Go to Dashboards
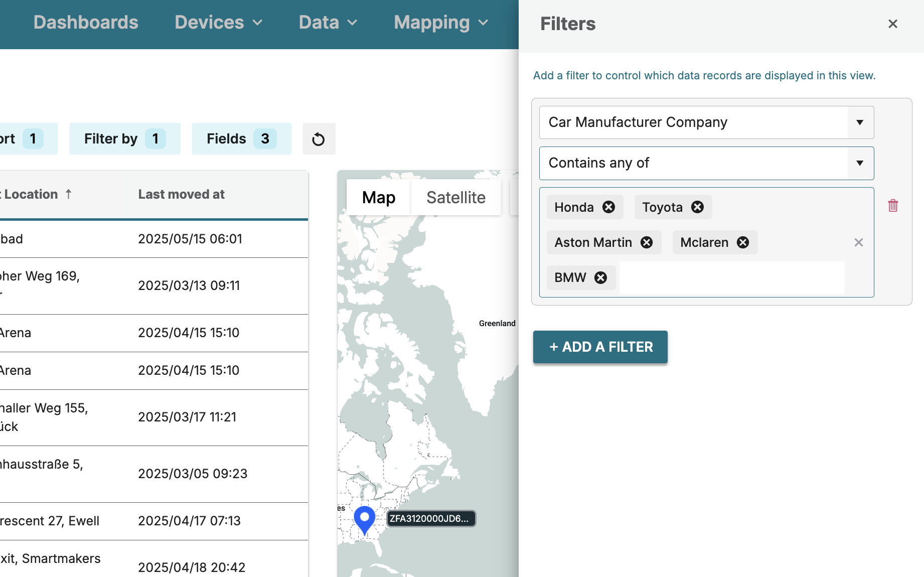 [86, 23]
